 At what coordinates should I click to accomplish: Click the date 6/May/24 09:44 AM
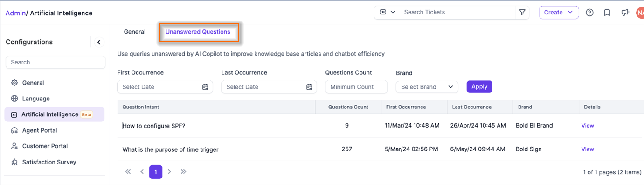[478, 149]
